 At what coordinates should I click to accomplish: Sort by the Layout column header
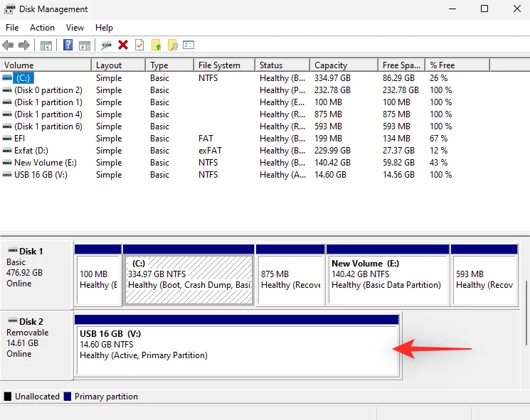(119, 65)
